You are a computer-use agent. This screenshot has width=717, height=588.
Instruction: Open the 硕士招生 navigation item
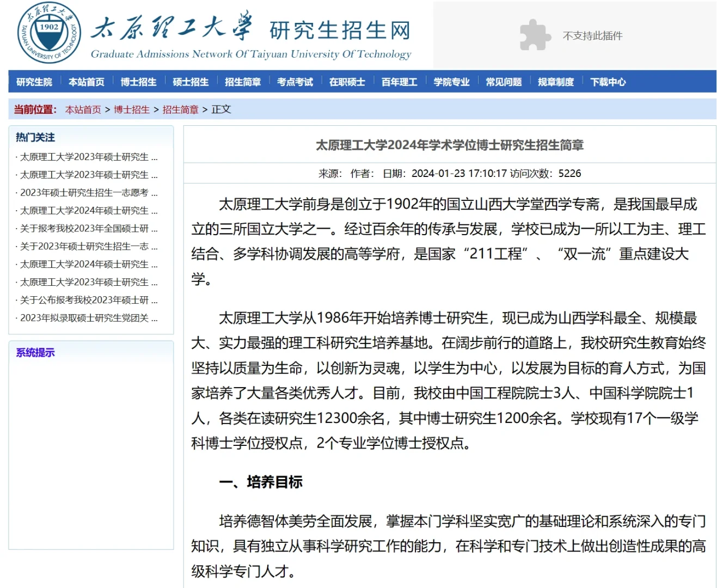point(191,82)
